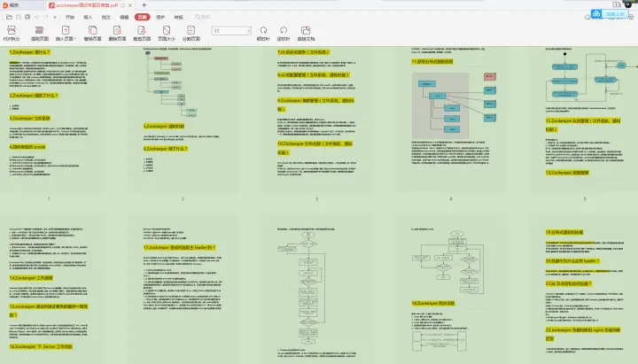This screenshot has height=364, width=638.
Task: Select the highlighted 页面 menu tab
Action: pyautogui.click(x=142, y=17)
